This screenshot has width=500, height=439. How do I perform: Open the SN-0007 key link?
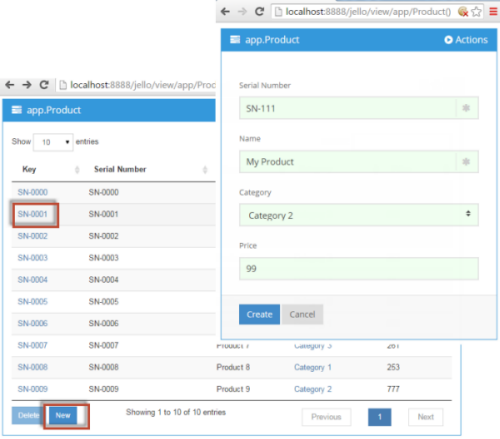(x=33, y=345)
